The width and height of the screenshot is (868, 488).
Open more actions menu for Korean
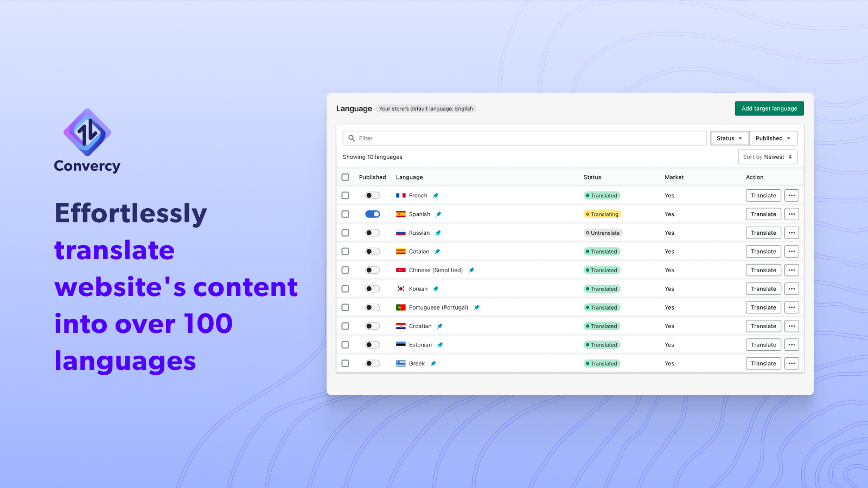click(x=792, y=289)
